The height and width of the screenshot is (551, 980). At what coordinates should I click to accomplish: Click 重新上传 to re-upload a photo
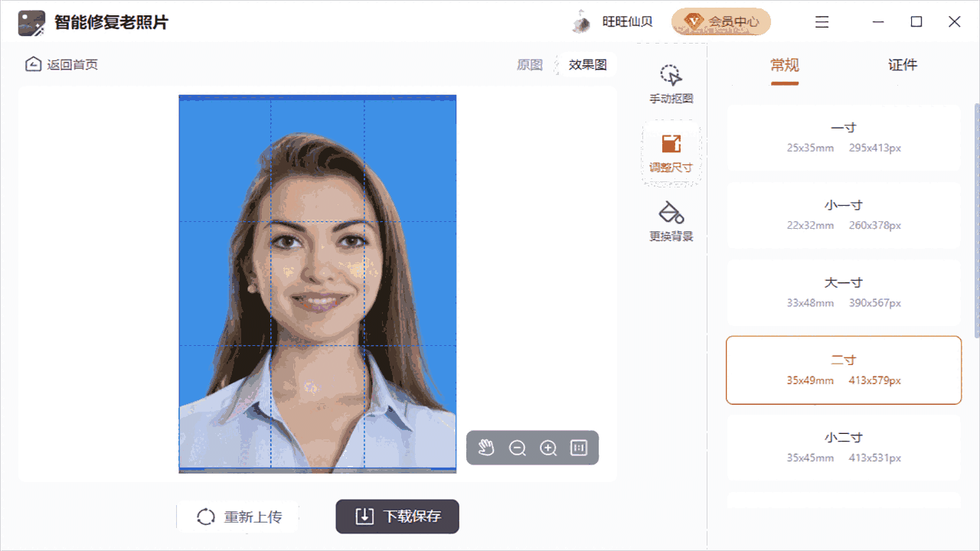pos(237,517)
